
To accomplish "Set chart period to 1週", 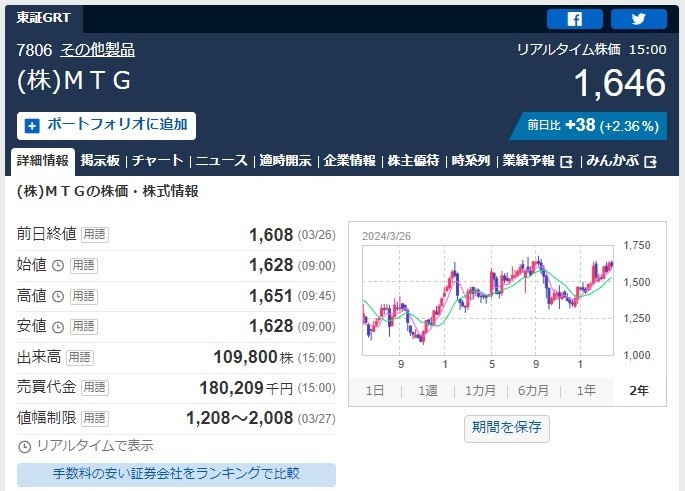I will point(427,391).
